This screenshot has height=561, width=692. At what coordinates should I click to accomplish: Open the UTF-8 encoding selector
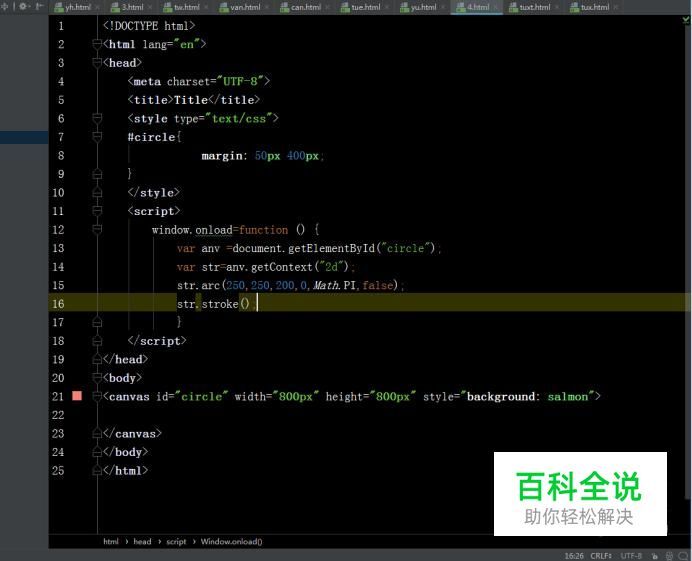[631, 556]
